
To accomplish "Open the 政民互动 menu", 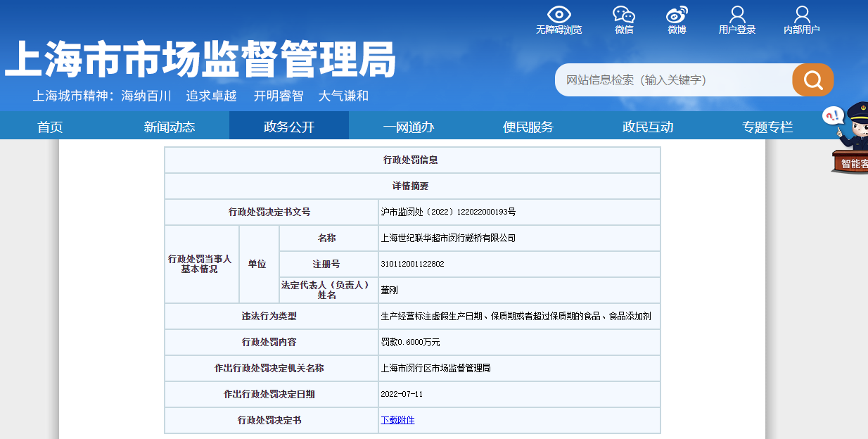I will coord(648,127).
